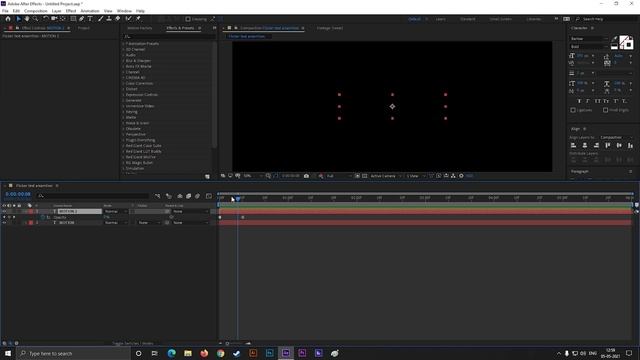Open the font style Bold dropdown
640x360 pixels.
pos(589,47)
